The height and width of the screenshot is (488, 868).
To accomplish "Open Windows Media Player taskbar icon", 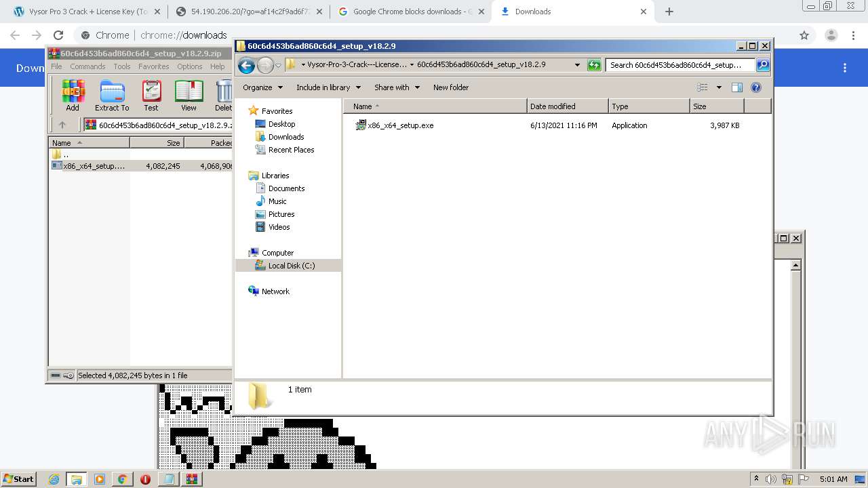I will click(99, 479).
